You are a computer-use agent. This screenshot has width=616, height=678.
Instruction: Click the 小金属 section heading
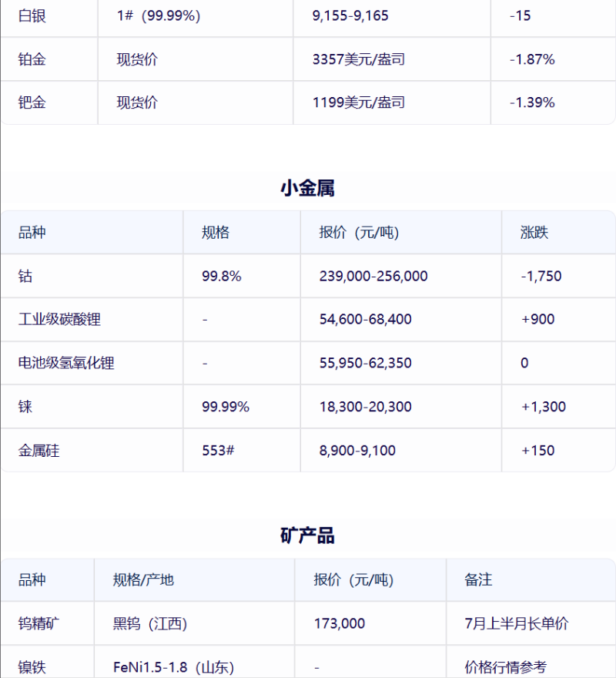pos(307,188)
